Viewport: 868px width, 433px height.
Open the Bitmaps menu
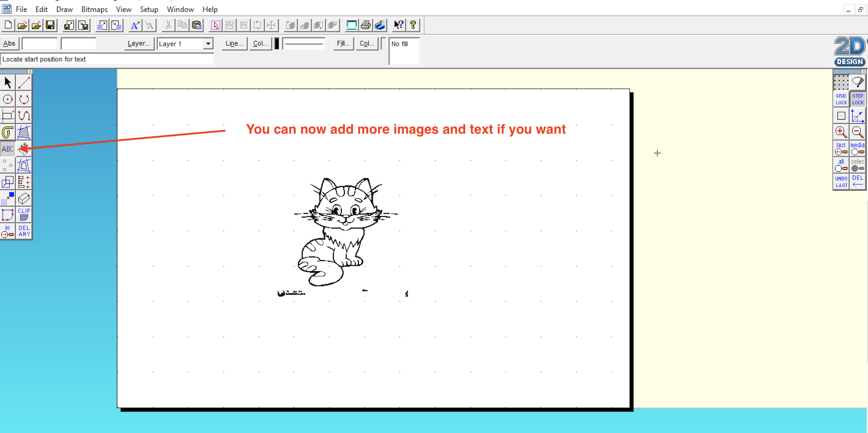[x=94, y=9]
